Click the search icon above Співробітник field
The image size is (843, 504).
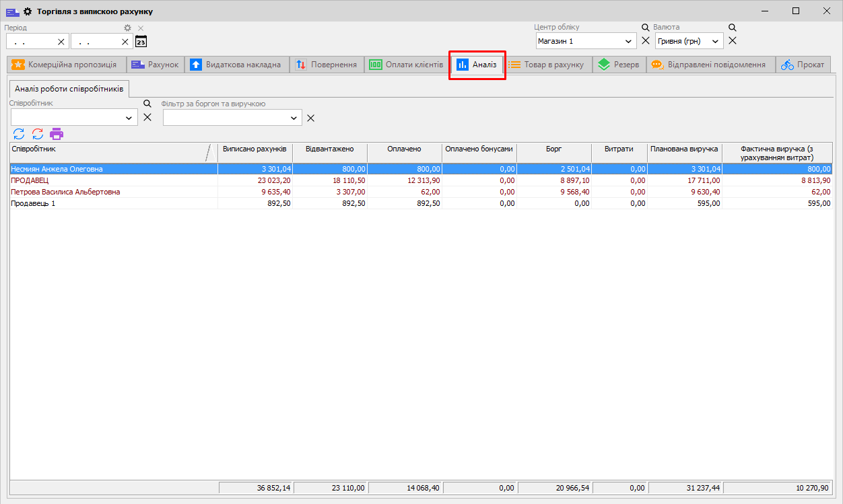point(147,104)
